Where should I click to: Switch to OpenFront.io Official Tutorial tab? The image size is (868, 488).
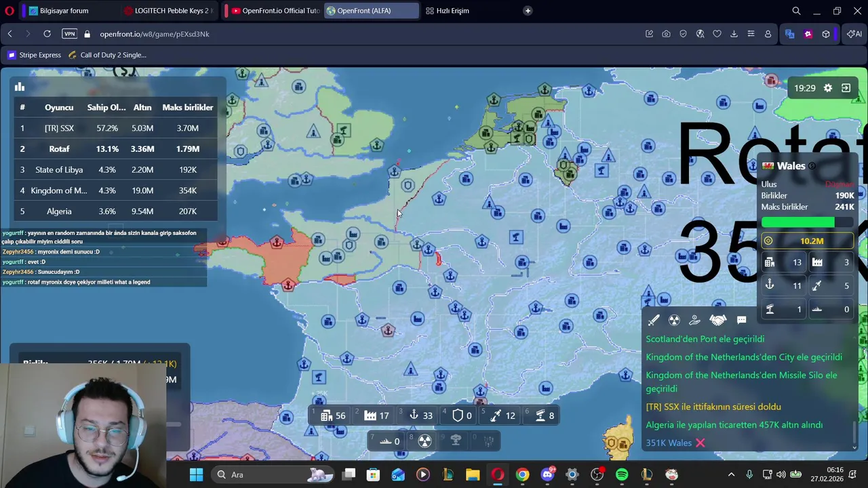275,11
